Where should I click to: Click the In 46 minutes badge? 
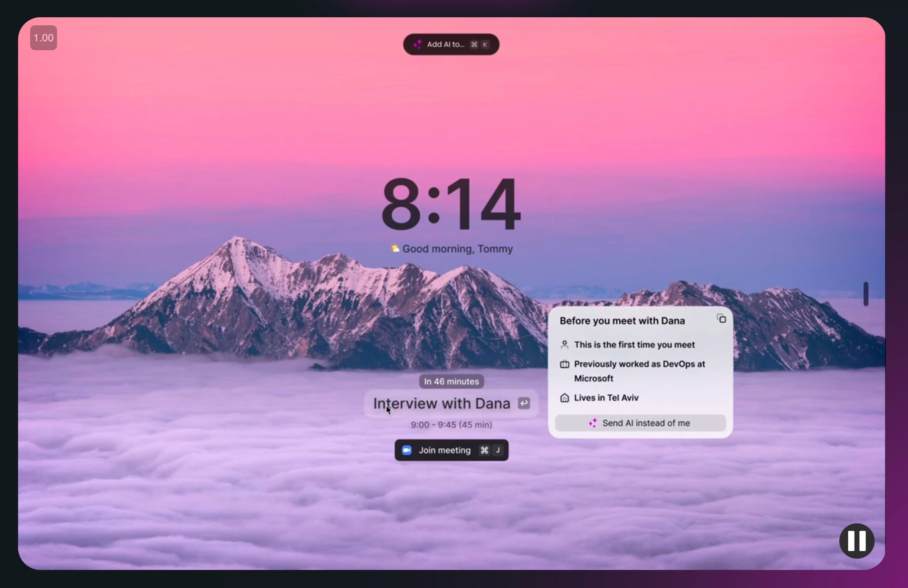[x=451, y=382]
